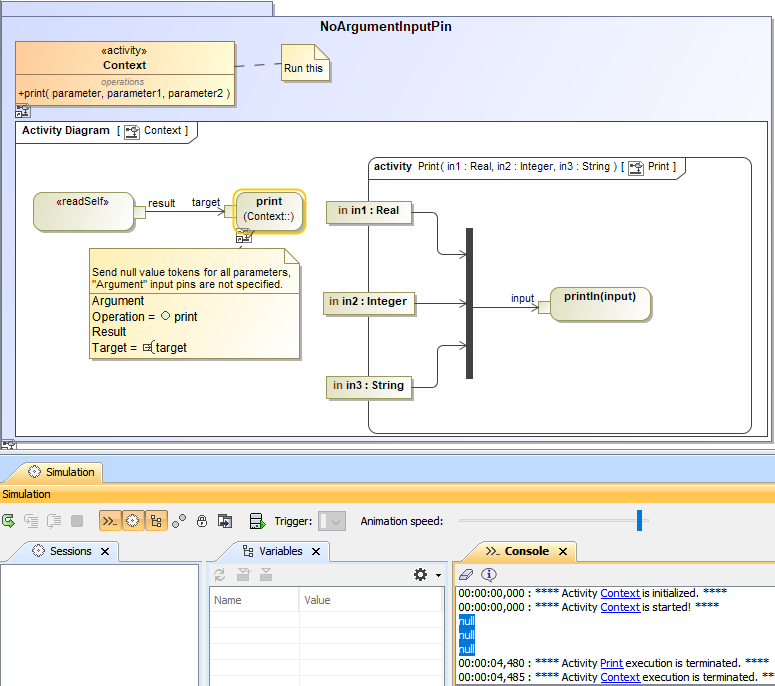Click the console info balloon icon

click(x=489, y=575)
